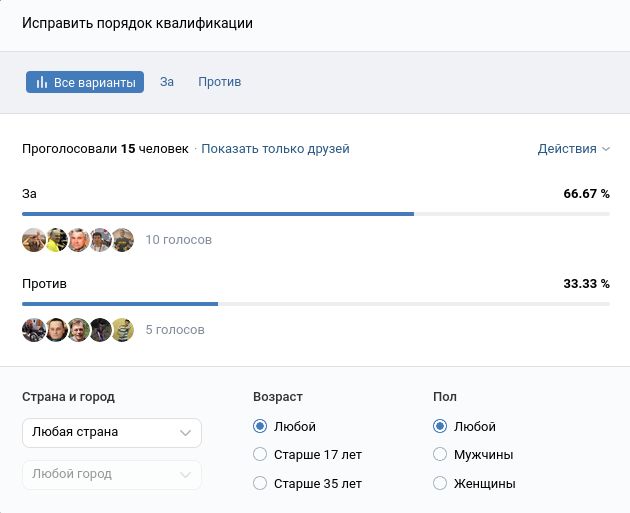The width and height of the screenshot is (630, 513).
Task: Open the 5 голосов voters list
Action: point(175,330)
